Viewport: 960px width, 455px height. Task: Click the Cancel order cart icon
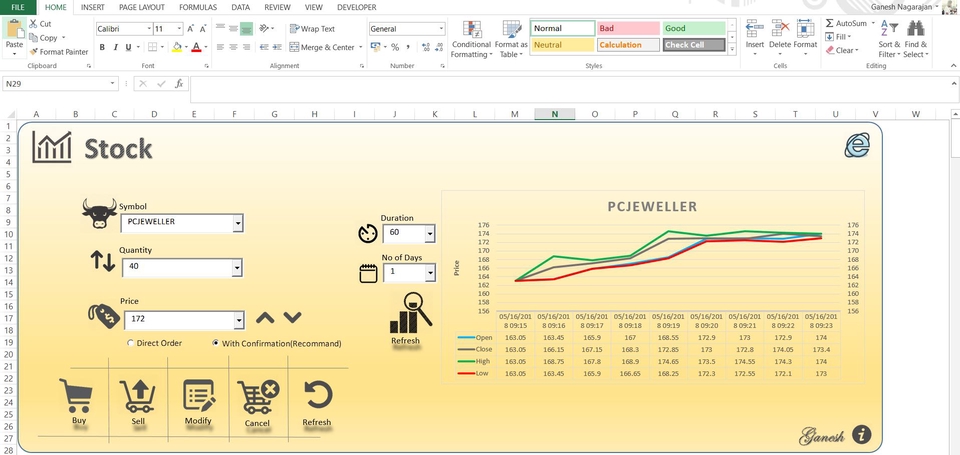click(258, 397)
